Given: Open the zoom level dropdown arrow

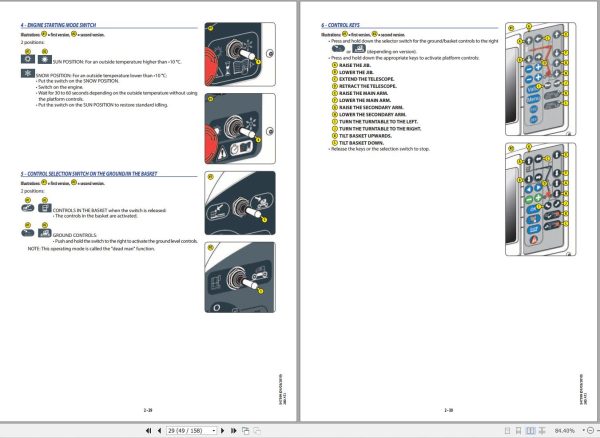Looking at the screenshot, I should pyautogui.click(x=583, y=431).
